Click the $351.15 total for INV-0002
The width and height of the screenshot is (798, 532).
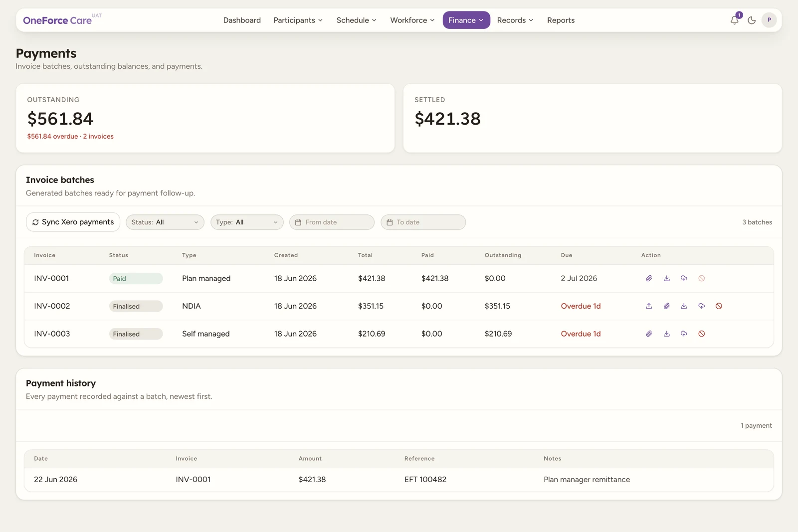click(x=371, y=306)
